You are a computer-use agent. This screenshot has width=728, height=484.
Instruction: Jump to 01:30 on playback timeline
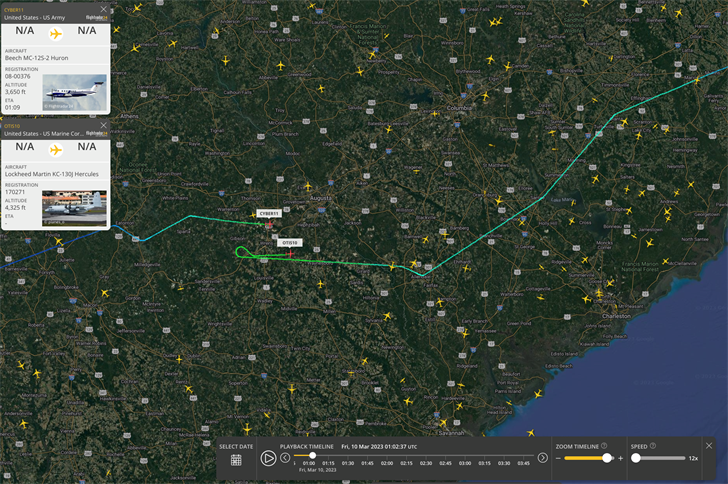coord(348,463)
